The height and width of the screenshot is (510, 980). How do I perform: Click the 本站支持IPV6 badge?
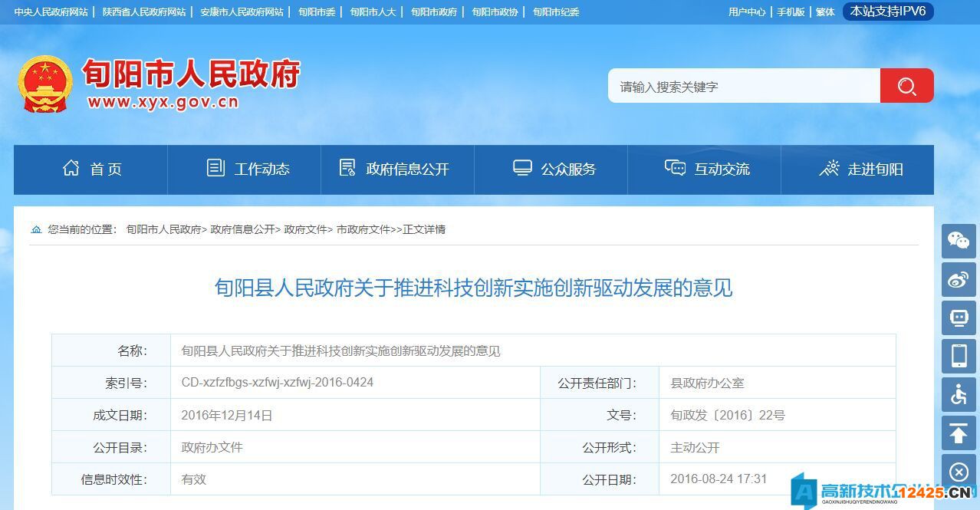pyautogui.click(x=887, y=12)
